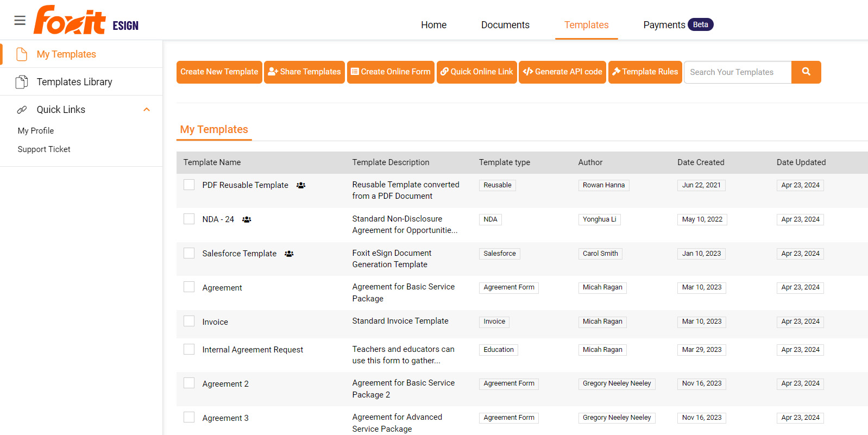Image resolution: width=868 pixels, height=435 pixels.
Task: Toggle the Invoice row checkbox
Action: (189, 321)
